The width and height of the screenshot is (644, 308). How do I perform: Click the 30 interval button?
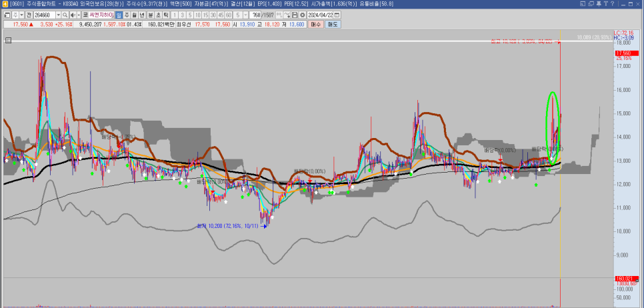tap(213, 15)
